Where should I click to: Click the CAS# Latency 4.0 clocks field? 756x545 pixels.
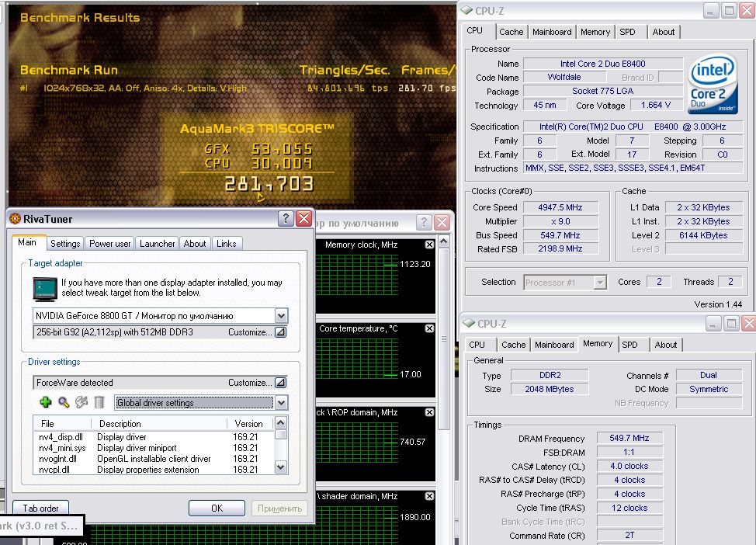point(629,466)
